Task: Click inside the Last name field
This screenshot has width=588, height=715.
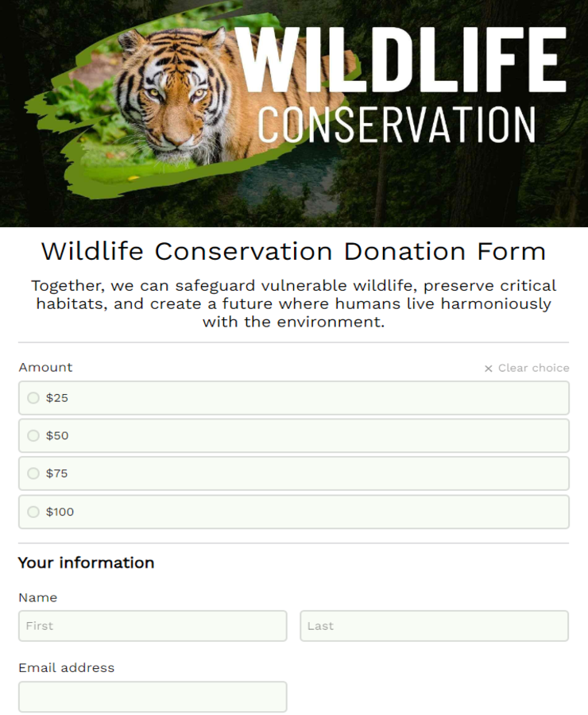Action: click(x=434, y=626)
